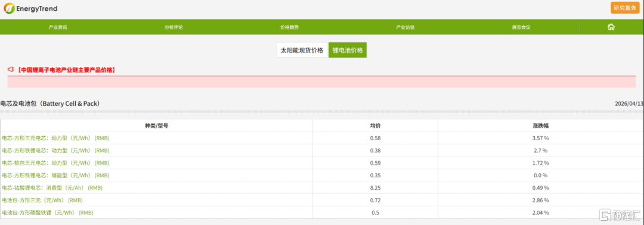This screenshot has height=225, width=644.
Task: Click the 0.59 average price cell
Action: pos(375,163)
